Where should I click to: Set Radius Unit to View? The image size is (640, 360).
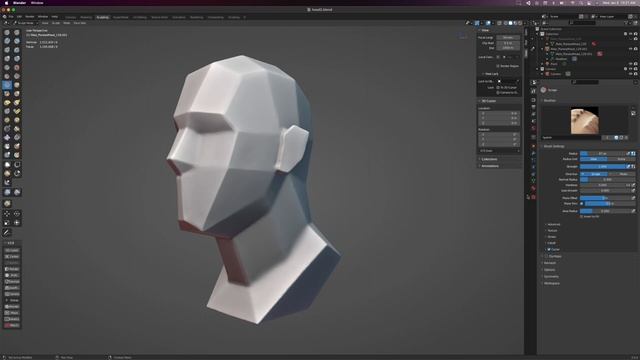593,159
